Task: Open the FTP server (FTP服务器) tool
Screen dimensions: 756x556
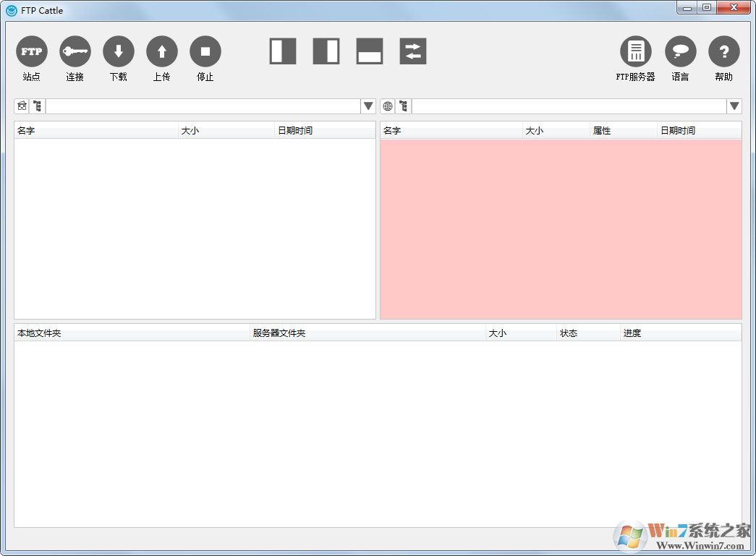Action: coord(635,52)
